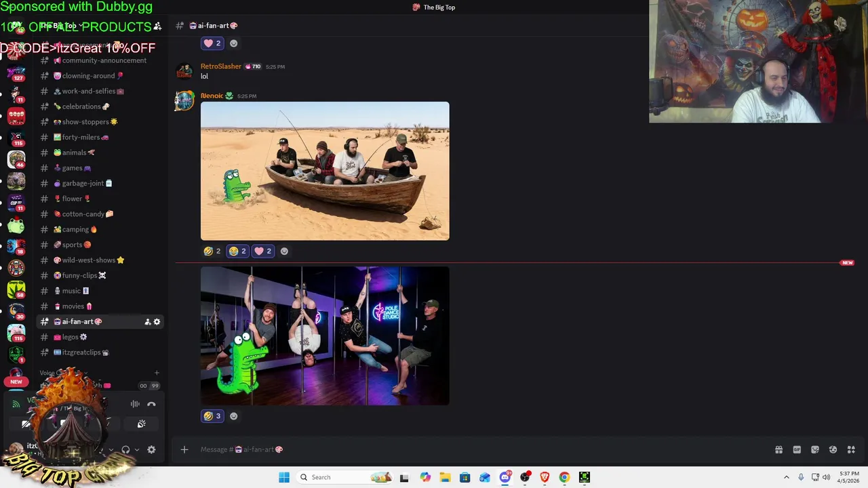Open the GIF picker
The width and height of the screenshot is (868, 488).
click(x=797, y=449)
